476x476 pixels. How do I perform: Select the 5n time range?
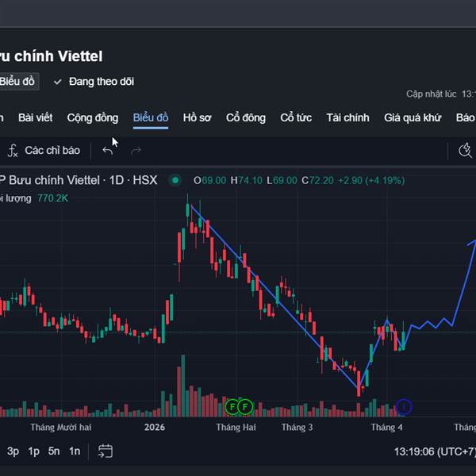pyautogui.click(x=54, y=451)
